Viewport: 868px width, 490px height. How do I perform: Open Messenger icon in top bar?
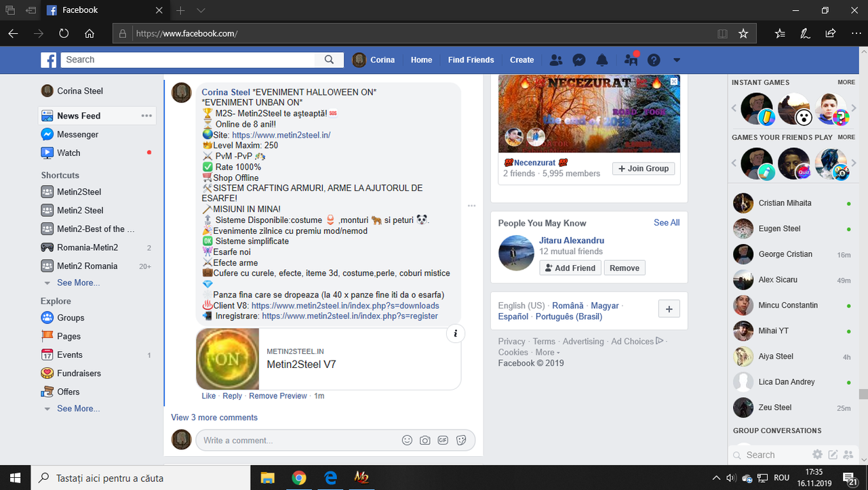(x=579, y=60)
